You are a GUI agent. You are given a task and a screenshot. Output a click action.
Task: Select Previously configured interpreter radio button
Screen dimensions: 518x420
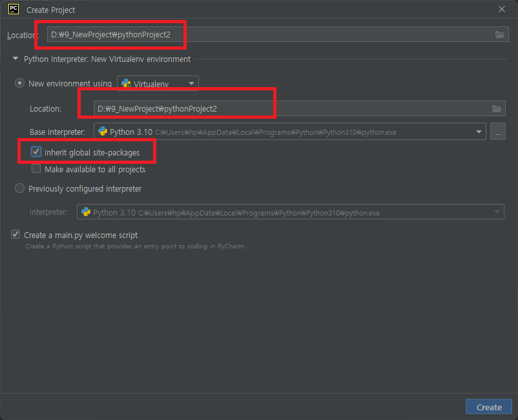click(19, 188)
